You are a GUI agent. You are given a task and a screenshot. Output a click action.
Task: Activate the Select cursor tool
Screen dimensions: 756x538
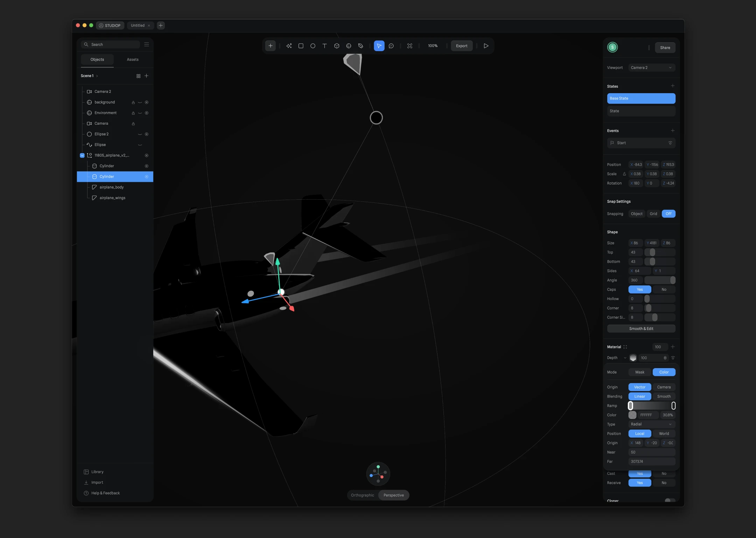pyautogui.click(x=379, y=46)
